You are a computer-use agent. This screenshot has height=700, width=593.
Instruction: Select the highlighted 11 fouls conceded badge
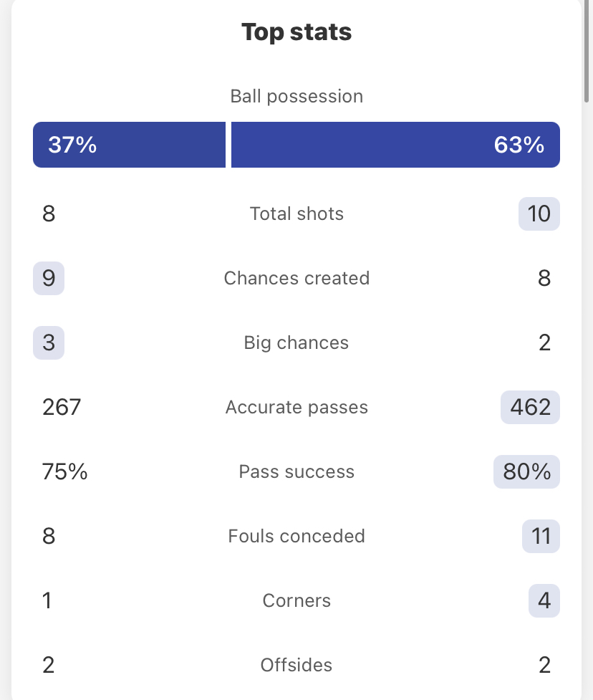pos(541,536)
